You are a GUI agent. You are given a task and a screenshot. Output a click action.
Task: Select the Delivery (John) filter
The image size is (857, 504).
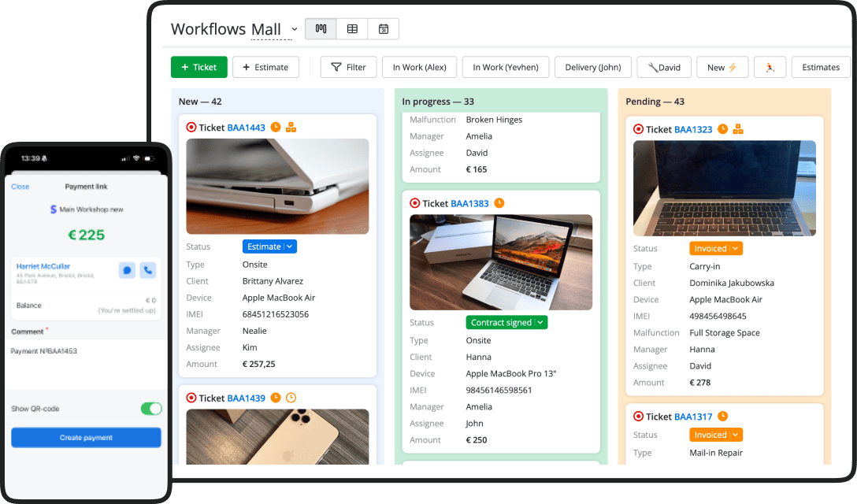pos(592,68)
